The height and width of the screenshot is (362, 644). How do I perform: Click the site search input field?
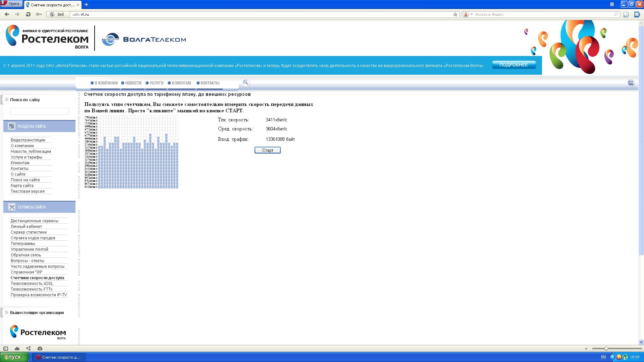39,111
